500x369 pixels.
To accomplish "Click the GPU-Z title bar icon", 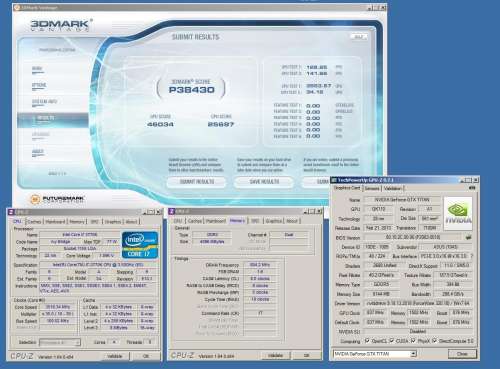I will [x=334, y=180].
